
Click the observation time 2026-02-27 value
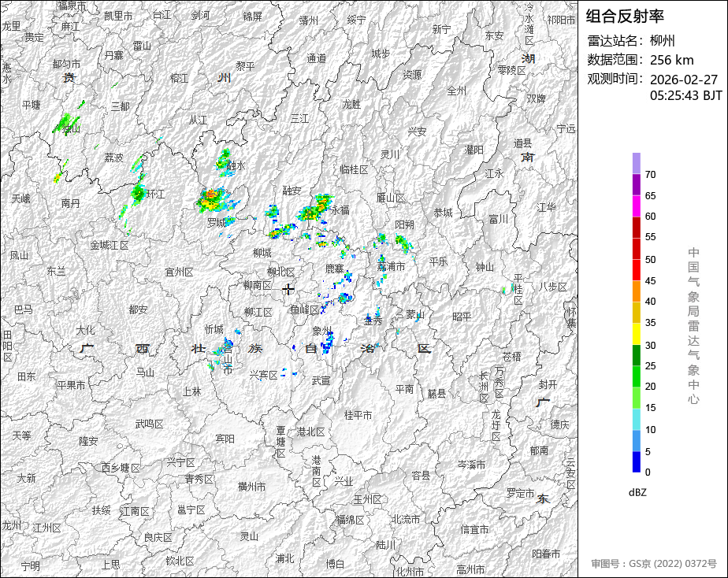tap(684, 80)
